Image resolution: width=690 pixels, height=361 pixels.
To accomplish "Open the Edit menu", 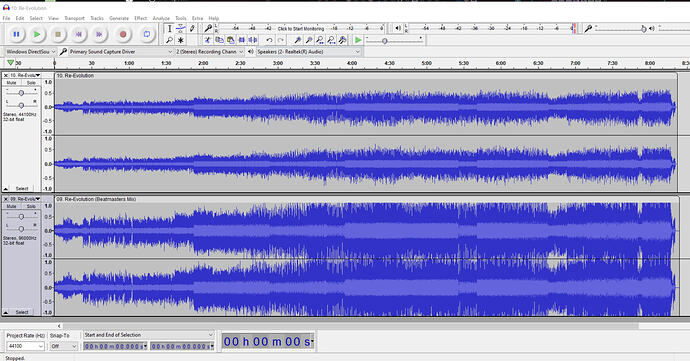I will tap(20, 18).
